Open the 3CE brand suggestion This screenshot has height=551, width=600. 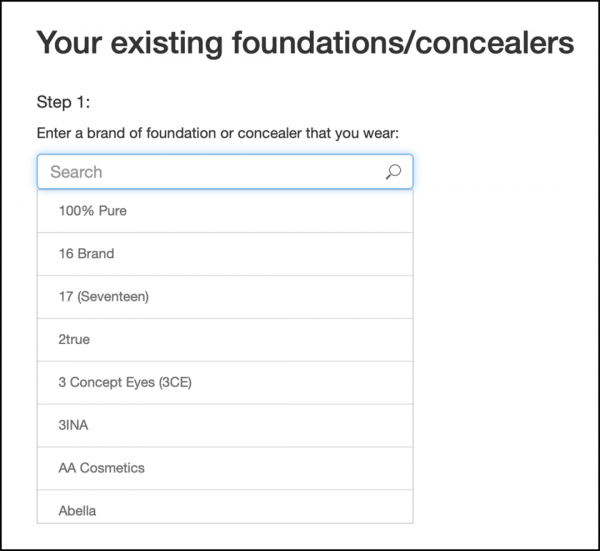pyautogui.click(x=225, y=382)
